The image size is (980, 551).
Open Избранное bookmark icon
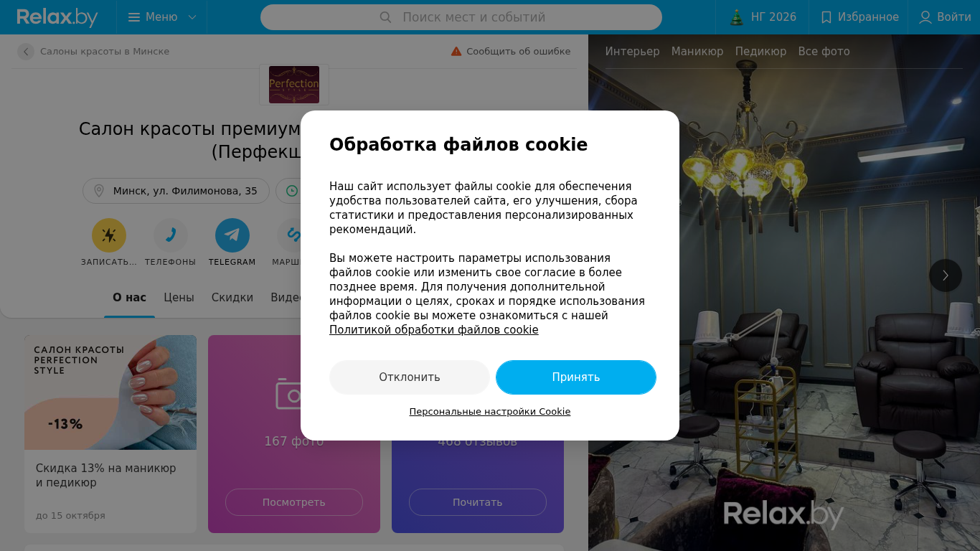(826, 17)
